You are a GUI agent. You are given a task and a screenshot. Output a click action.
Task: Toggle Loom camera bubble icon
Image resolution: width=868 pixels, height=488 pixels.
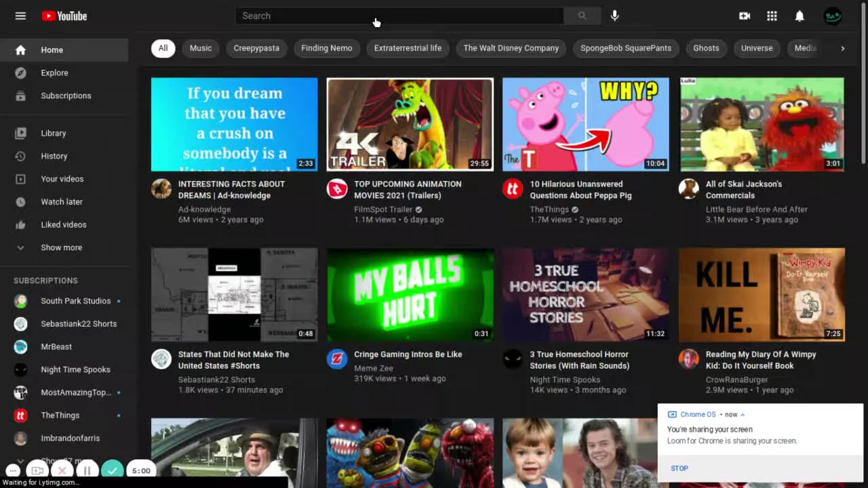point(37,470)
